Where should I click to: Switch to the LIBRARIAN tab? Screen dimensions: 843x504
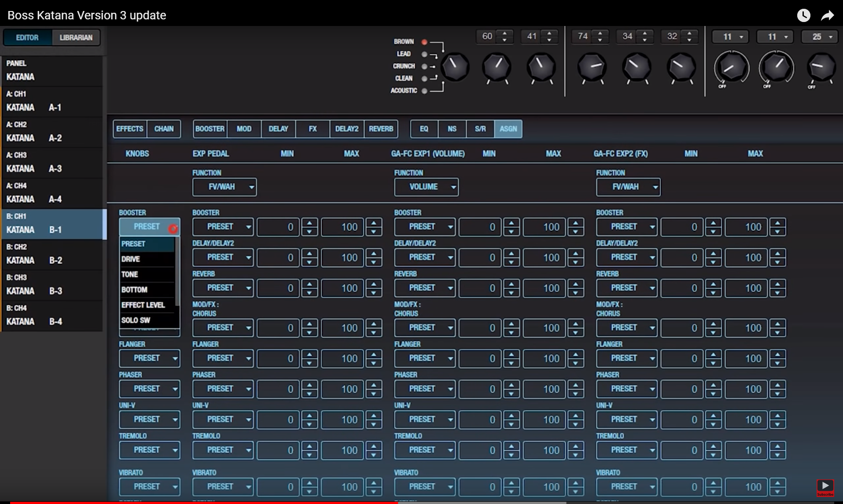tap(76, 37)
